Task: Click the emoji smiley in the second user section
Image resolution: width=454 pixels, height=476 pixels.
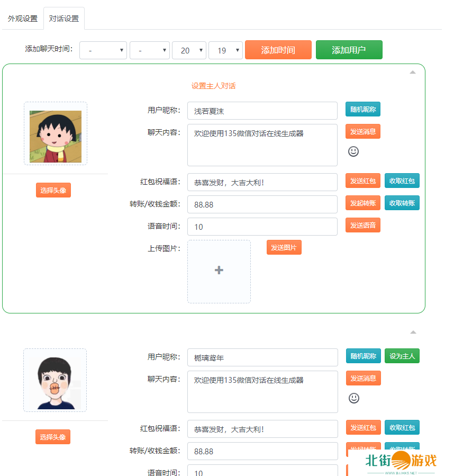Action: pyautogui.click(x=353, y=398)
